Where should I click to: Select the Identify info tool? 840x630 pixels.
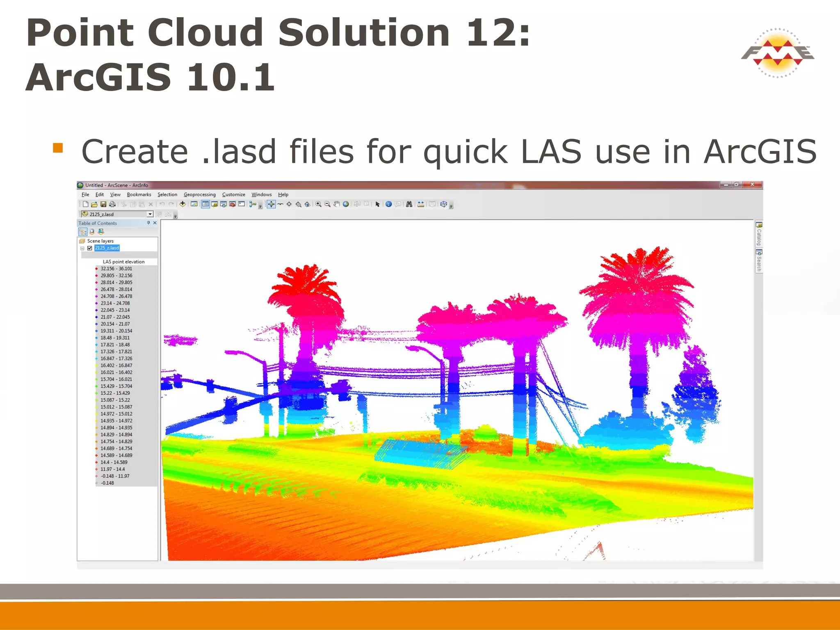click(388, 204)
